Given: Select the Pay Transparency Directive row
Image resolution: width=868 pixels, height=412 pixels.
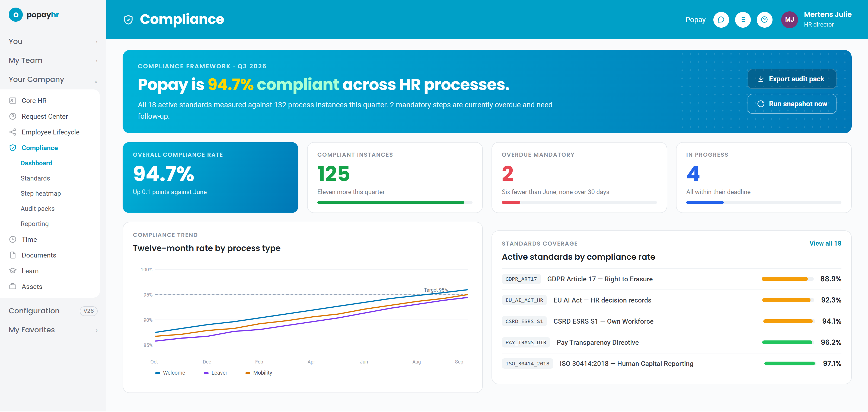Looking at the screenshot, I should (671, 342).
